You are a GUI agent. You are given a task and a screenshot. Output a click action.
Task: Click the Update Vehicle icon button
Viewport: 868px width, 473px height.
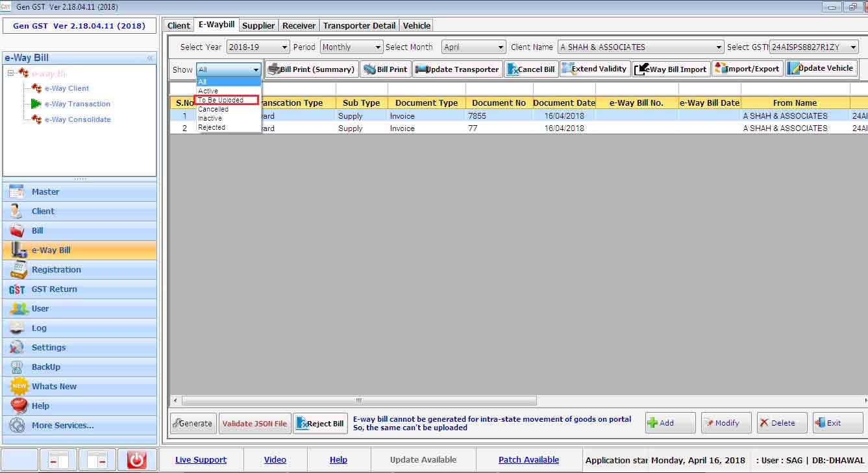tap(793, 69)
